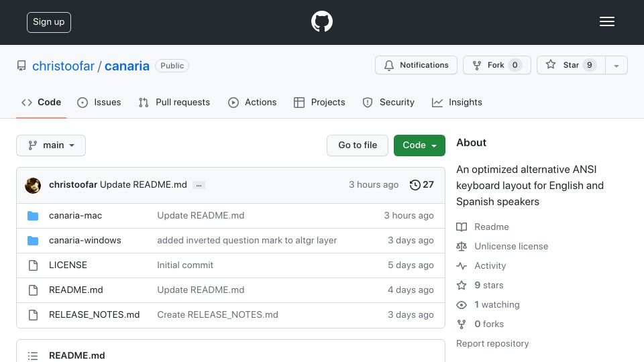Open the README outline list icon
644x362 pixels.
click(33, 356)
